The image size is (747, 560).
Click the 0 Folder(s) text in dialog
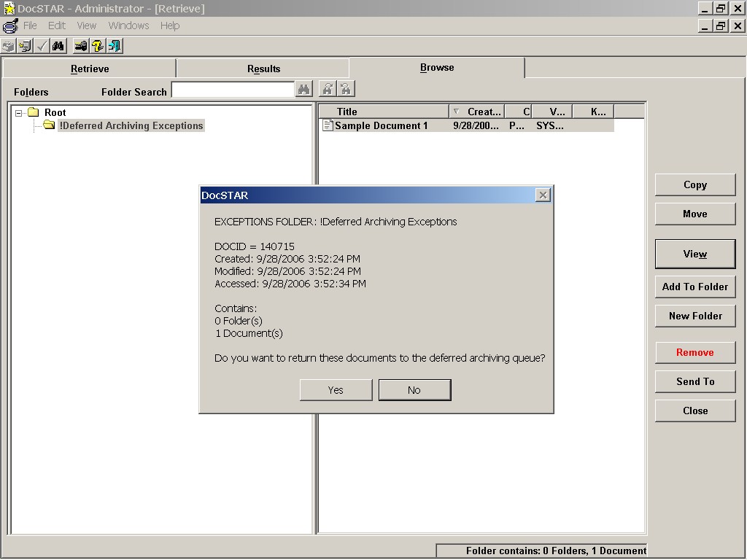pos(239,321)
